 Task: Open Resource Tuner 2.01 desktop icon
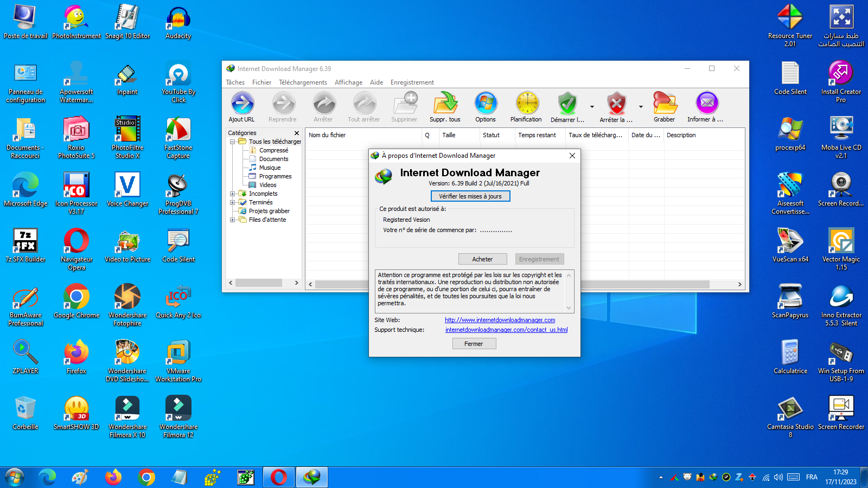pos(790,25)
